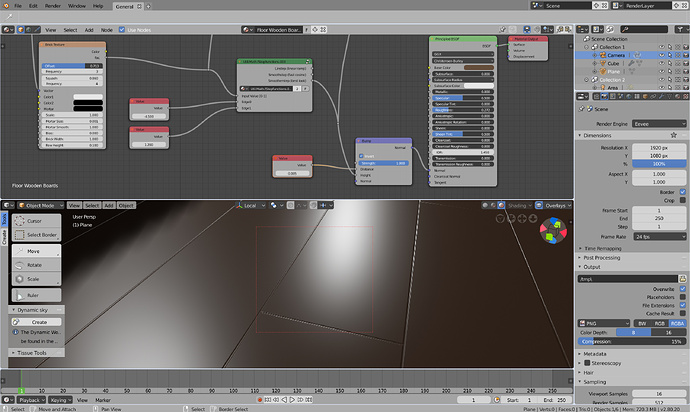Pick the Ruler tool

coord(37,295)
